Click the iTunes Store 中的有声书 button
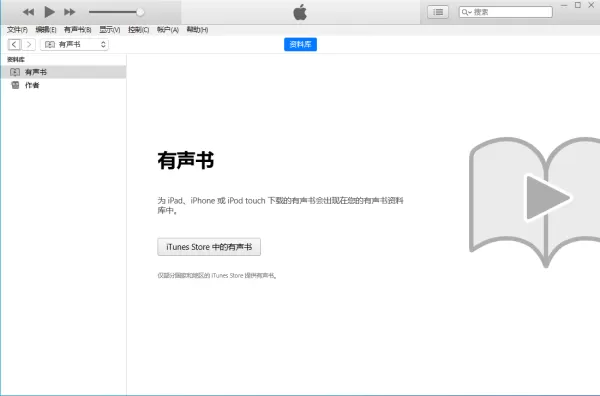Image resolution: width=600 pixels, height=396 pixels. click(x=209, y=247)
